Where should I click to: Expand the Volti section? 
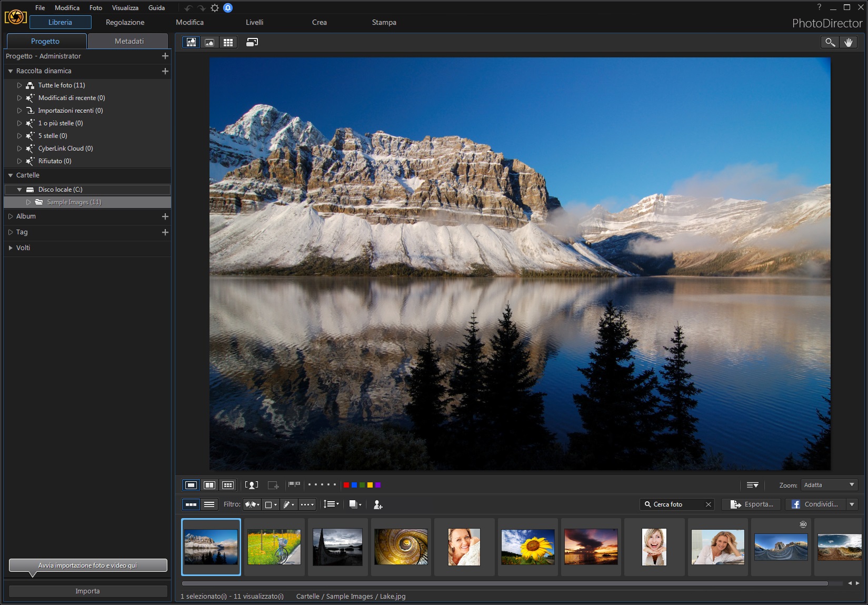point(11,248)
